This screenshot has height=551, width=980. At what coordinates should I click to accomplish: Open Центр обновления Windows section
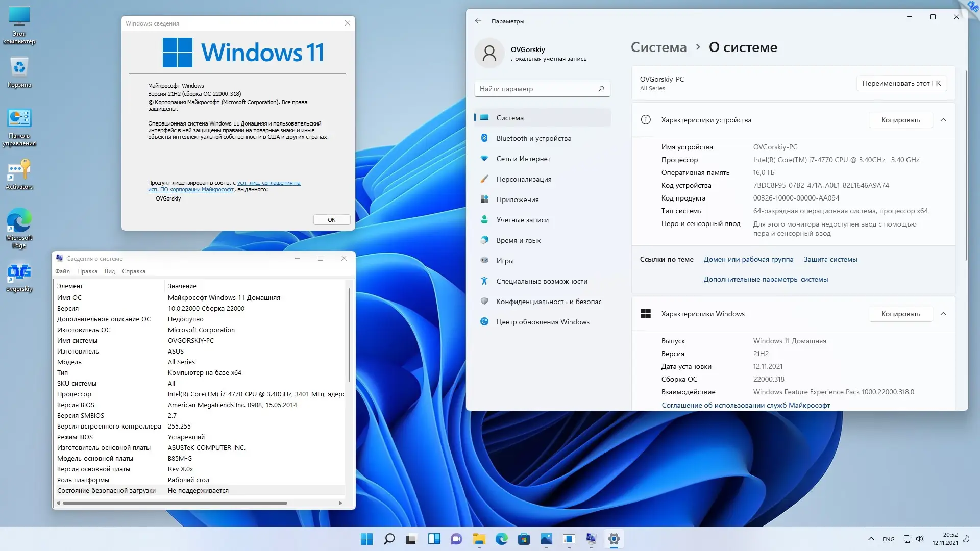click(543, 322)
